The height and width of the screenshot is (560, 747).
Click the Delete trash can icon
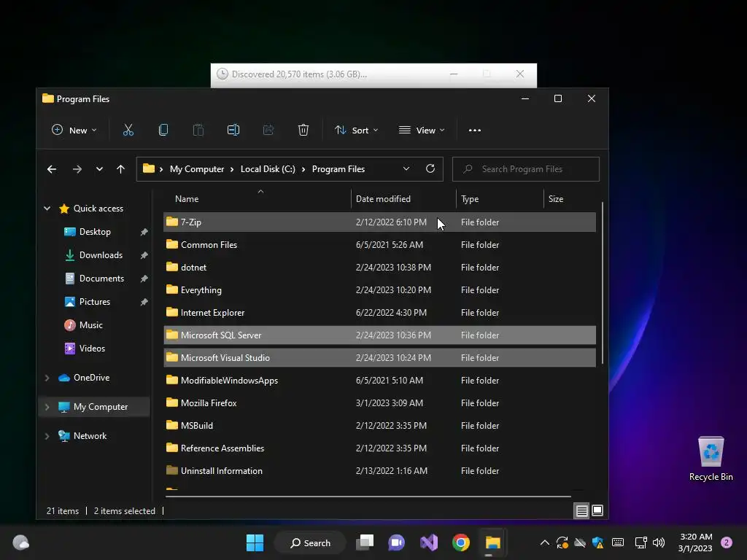coord(303,130)
